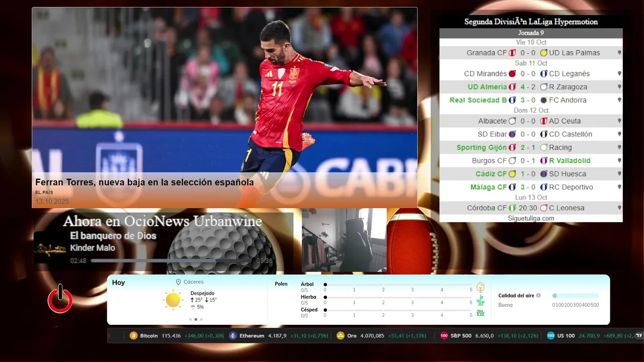Open stadium pin for Málaga CF match

click(619, 187)
